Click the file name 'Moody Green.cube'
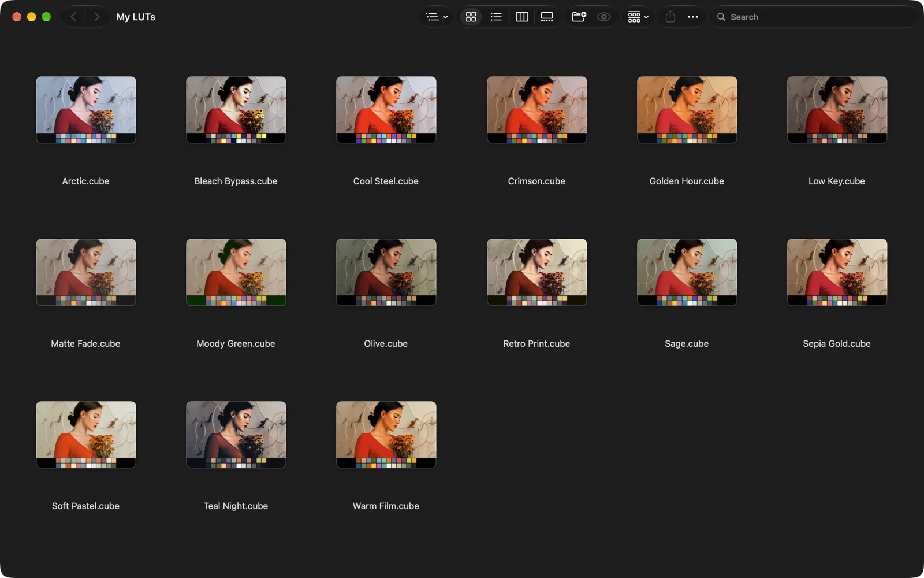 tap(236, 343)
